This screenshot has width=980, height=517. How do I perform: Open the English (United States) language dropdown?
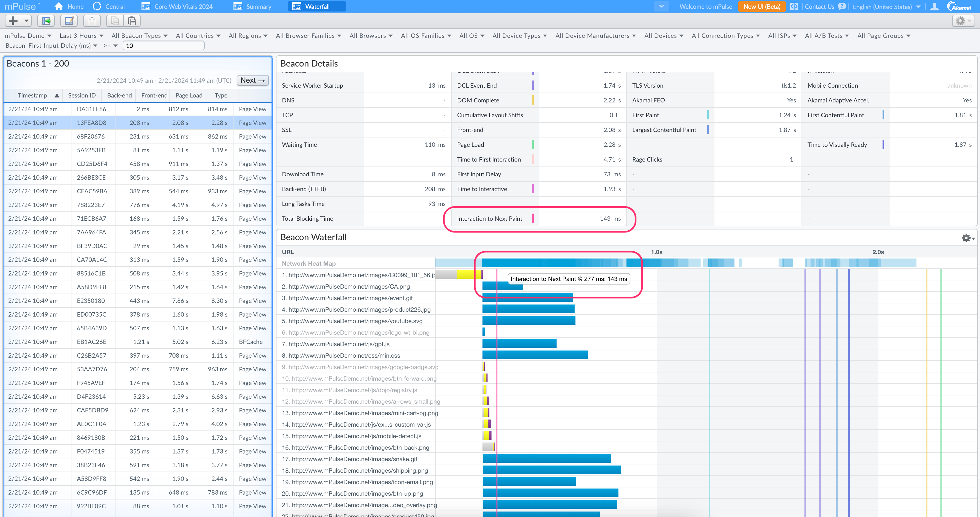point(883,6)
